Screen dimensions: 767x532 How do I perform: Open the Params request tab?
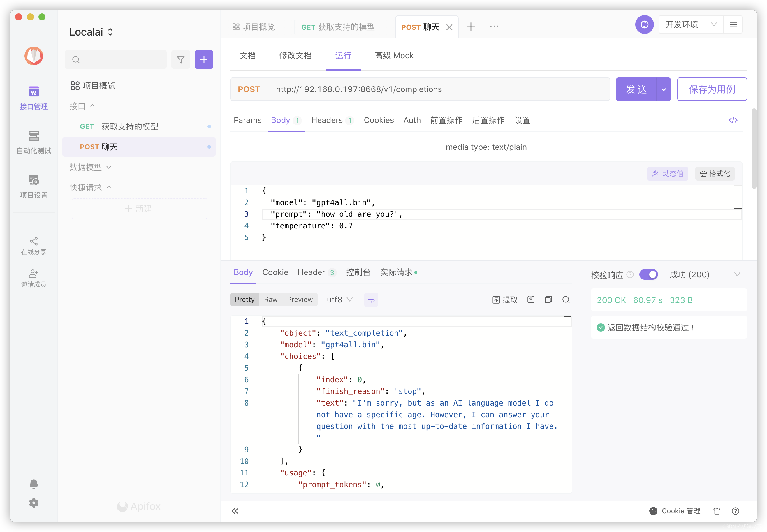click(x=247, y=120)
